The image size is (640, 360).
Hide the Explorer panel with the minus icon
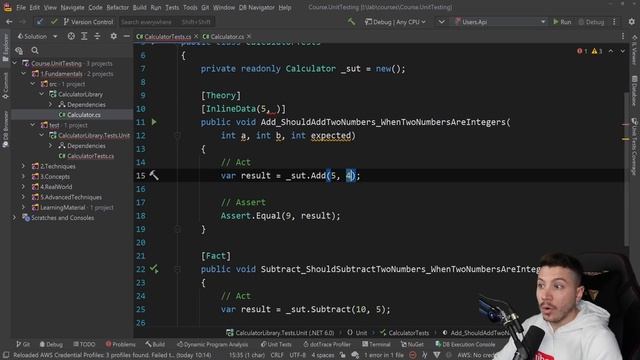click(127, 36)
